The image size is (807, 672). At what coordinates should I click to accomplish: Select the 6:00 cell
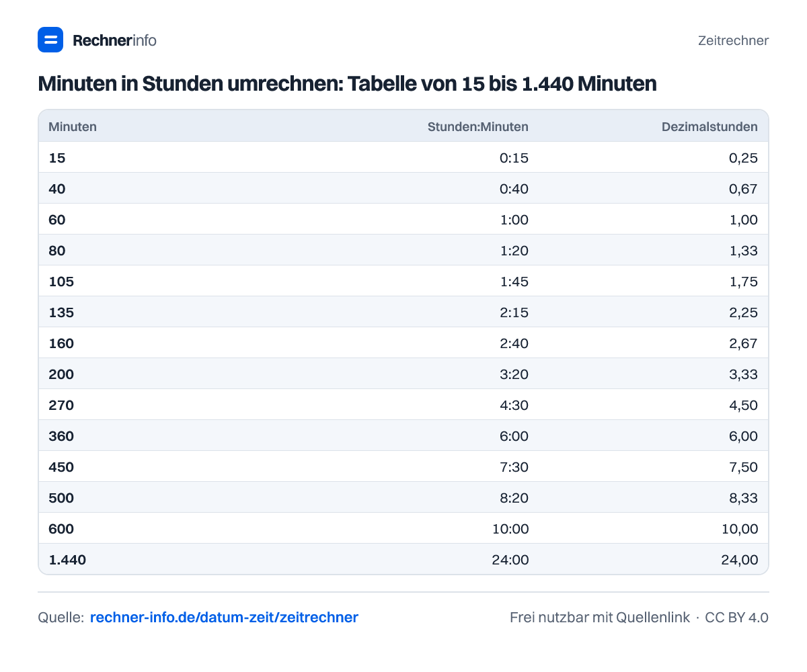[514, 436]
